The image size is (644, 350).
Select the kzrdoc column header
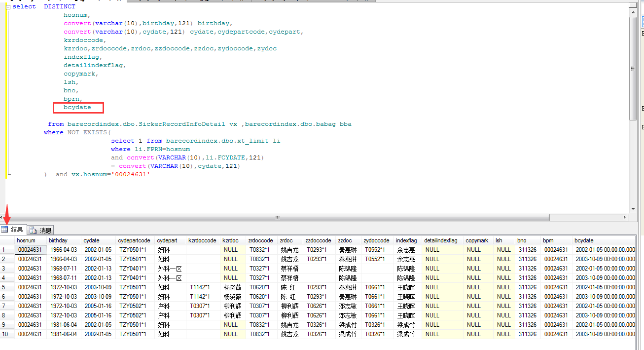pyautogui.click(x=233, y=240)
